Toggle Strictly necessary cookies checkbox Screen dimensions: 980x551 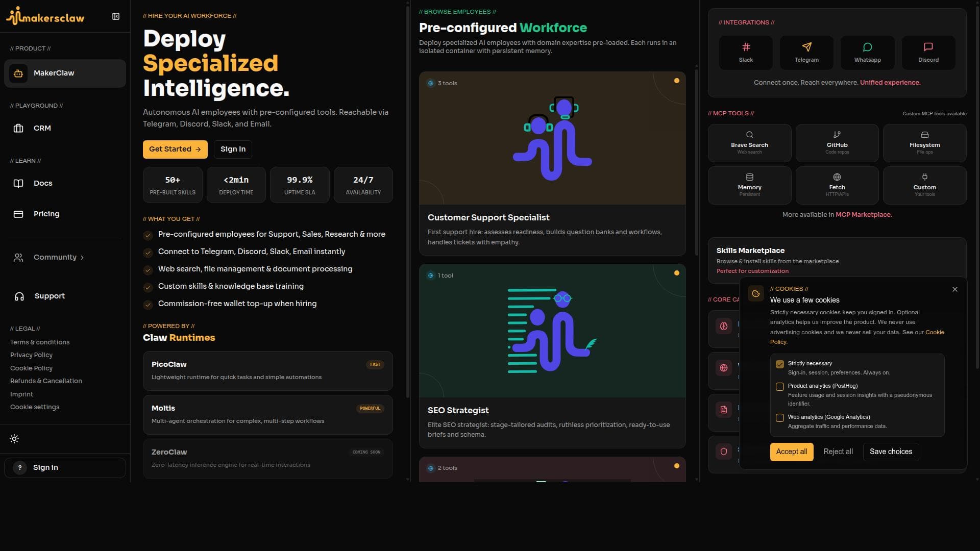780,364
